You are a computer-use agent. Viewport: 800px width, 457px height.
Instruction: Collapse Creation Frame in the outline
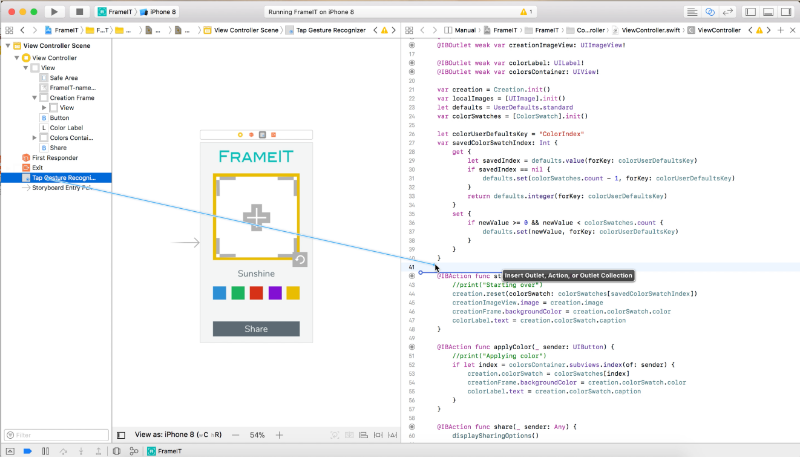[34, 98]
